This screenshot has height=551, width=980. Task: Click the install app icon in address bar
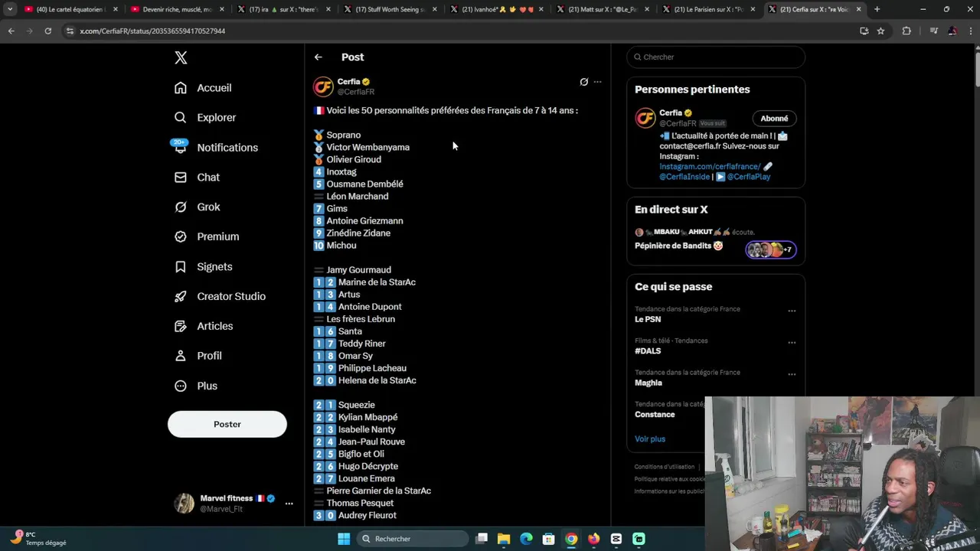coord(864,31)
